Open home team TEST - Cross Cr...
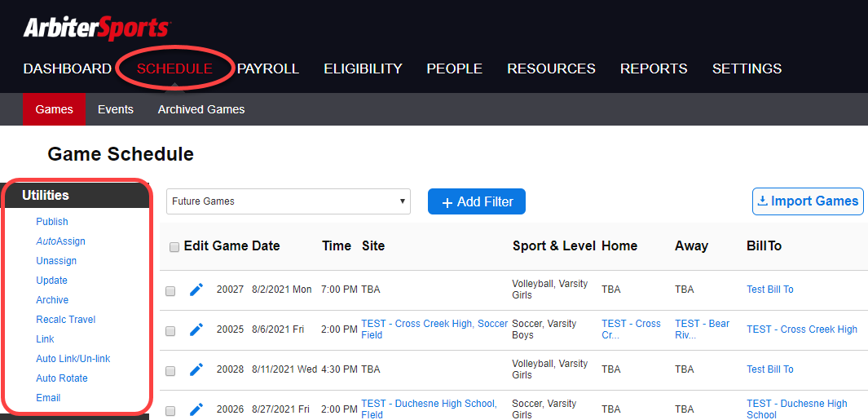Image resolution: width=868 pixels, height=420 pixels. tap(631, 329)
